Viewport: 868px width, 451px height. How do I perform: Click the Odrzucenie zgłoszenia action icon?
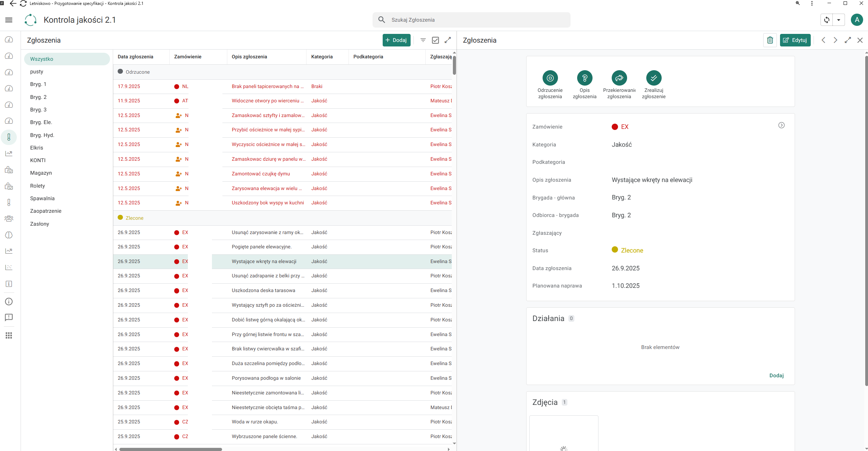point(550,78)
